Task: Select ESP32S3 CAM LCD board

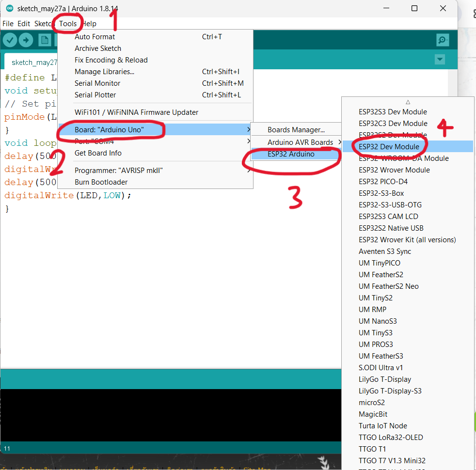Action: point(408,216)
